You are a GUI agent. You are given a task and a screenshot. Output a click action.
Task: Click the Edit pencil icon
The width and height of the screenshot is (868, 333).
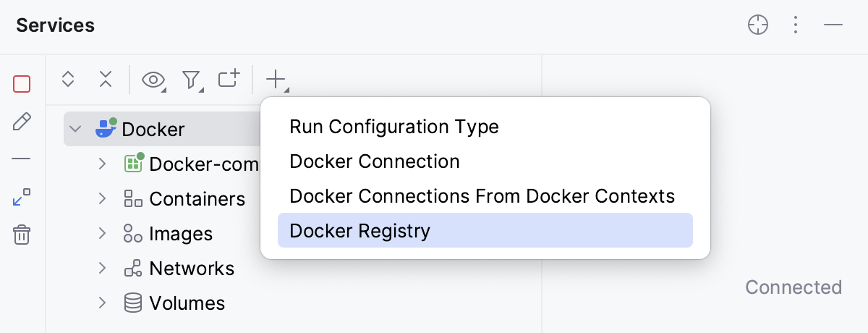tap(22, 122)
